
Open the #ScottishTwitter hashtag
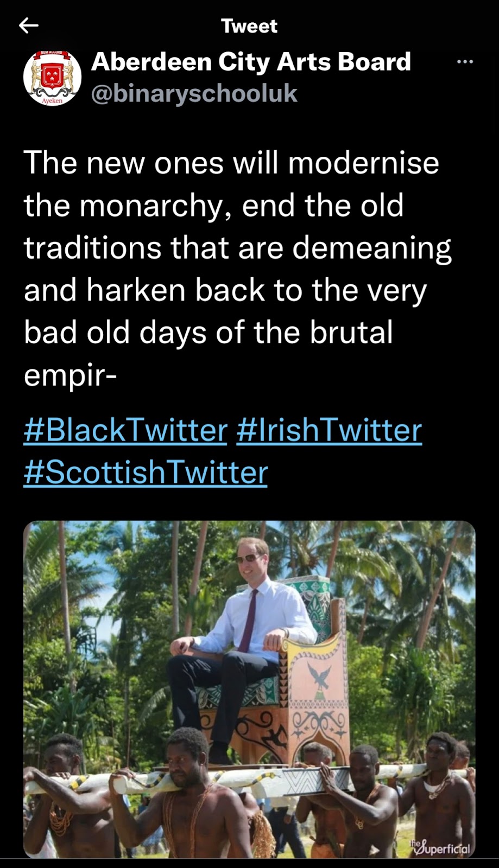(146, 472)
